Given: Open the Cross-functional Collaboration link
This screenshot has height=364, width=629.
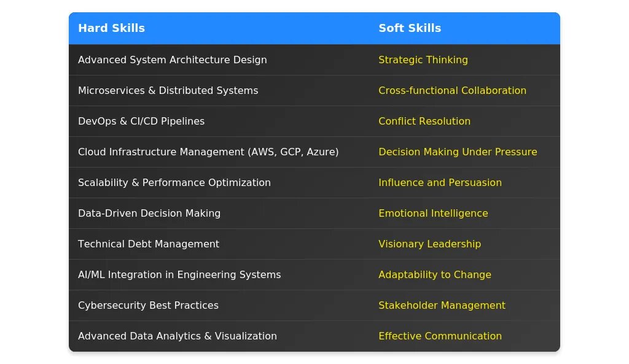Looking at the screenshot, I should [452, 91].
